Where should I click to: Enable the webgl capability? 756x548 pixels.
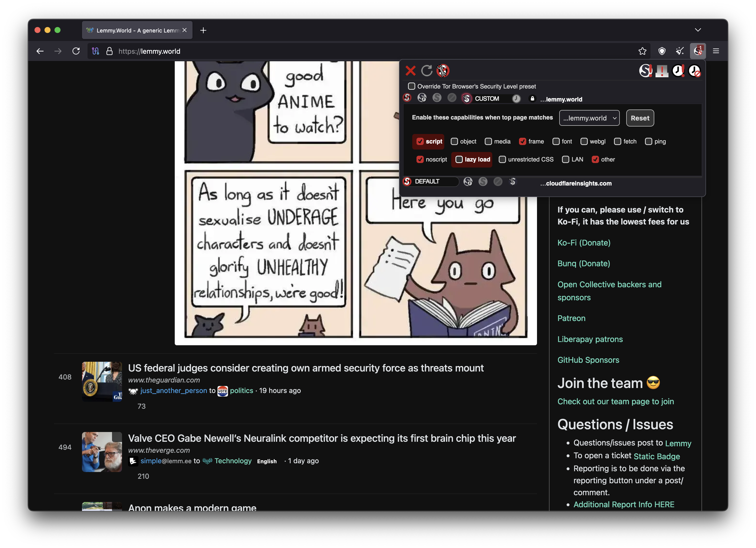tap(584, 141)
